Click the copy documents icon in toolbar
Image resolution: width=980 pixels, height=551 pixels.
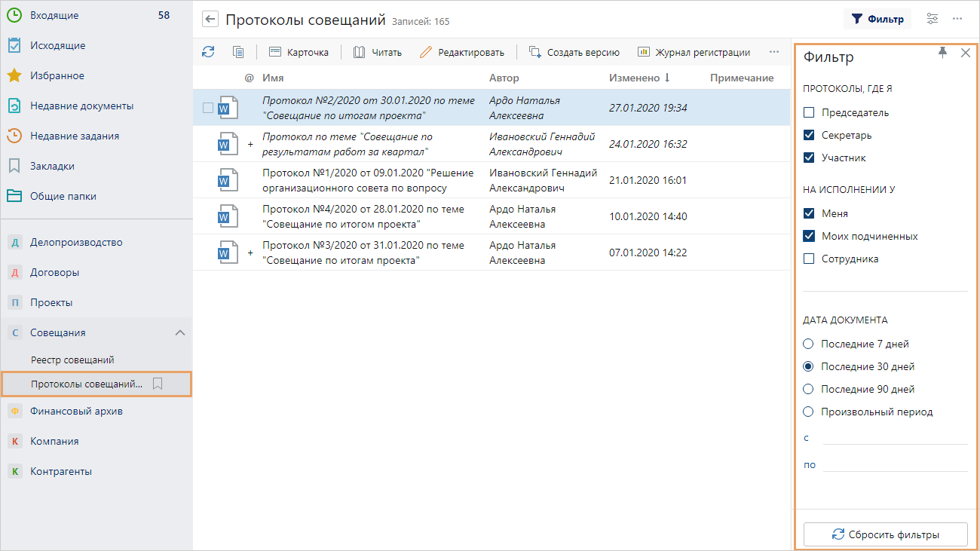tap(238, 52)
